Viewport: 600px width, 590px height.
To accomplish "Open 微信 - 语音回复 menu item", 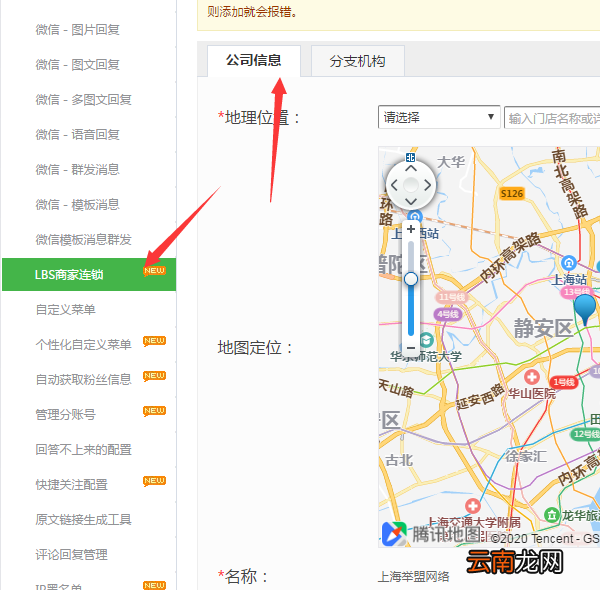I will pos(78,135).
